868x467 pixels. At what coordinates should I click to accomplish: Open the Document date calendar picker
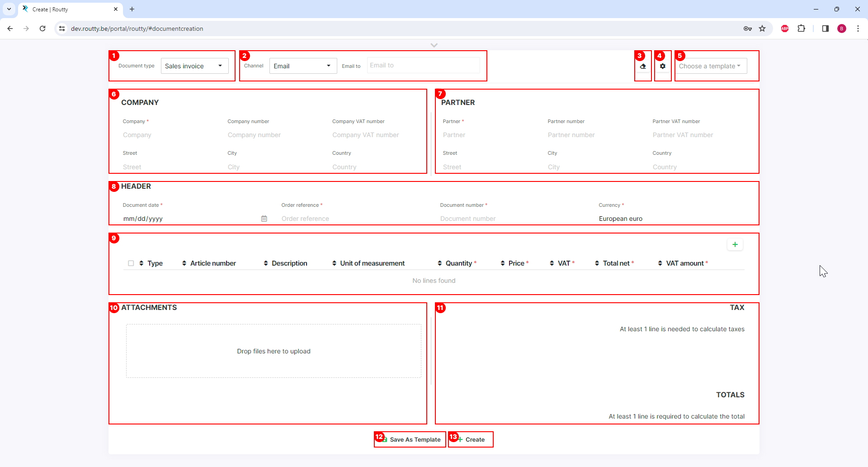coord(264,219)
